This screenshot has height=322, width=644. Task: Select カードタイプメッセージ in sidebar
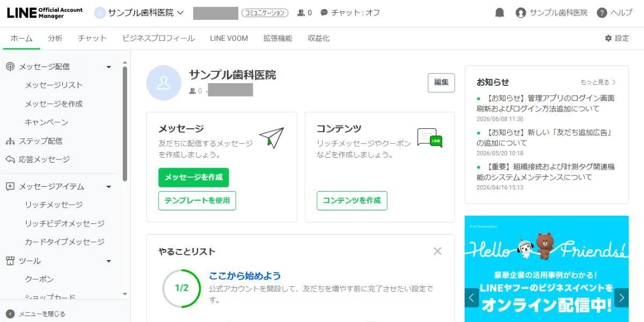[64, 242]
